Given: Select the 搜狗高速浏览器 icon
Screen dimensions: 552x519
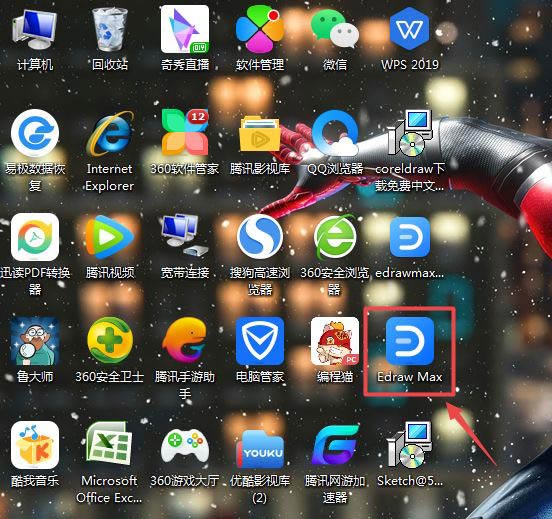Looking at the screenshot, I should click(x=260, y=237).
